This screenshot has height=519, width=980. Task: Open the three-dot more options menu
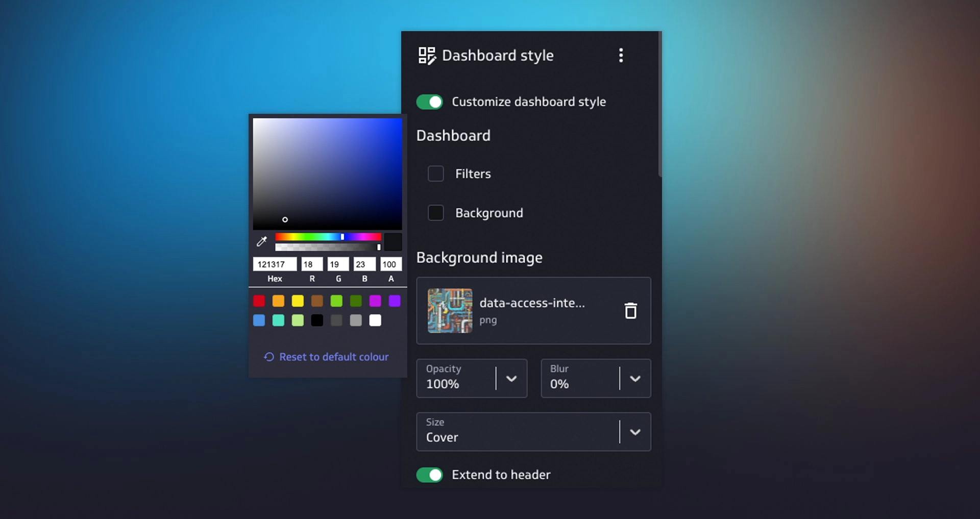[x=621, y=55]
